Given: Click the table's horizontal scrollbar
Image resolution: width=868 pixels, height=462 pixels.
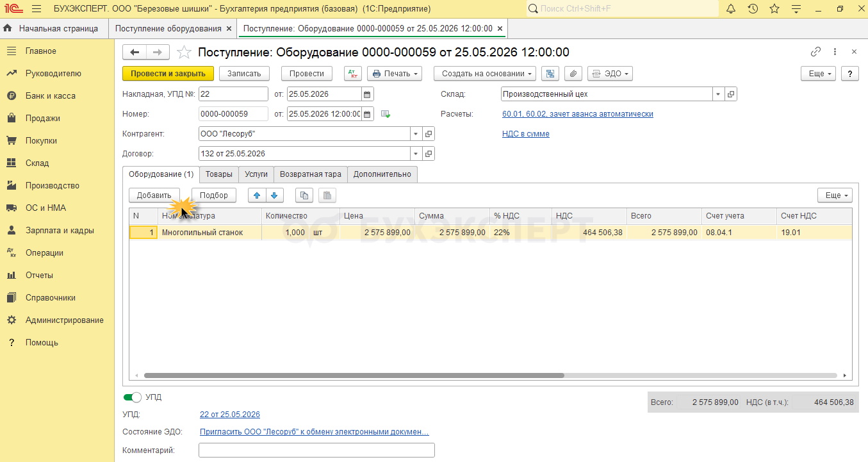Looking at the screenshot, I should 354,375.
